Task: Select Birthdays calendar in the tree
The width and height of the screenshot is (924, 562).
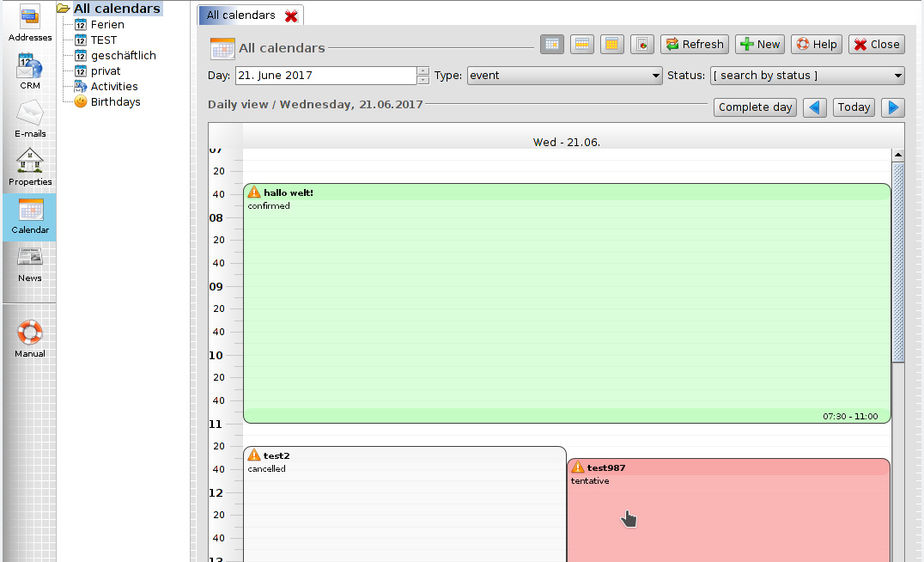Action: tap(115, 102)
